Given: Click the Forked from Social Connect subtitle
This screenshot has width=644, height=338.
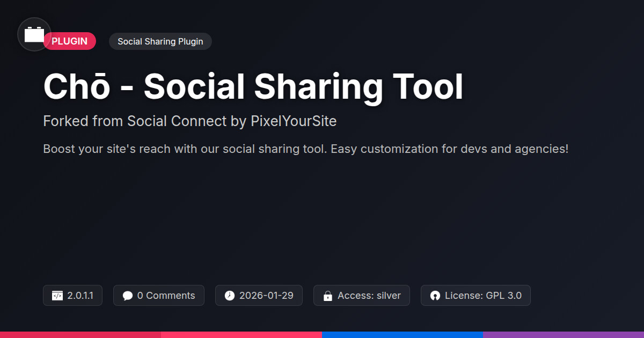Looking at the screenshot, I should 189,121.
